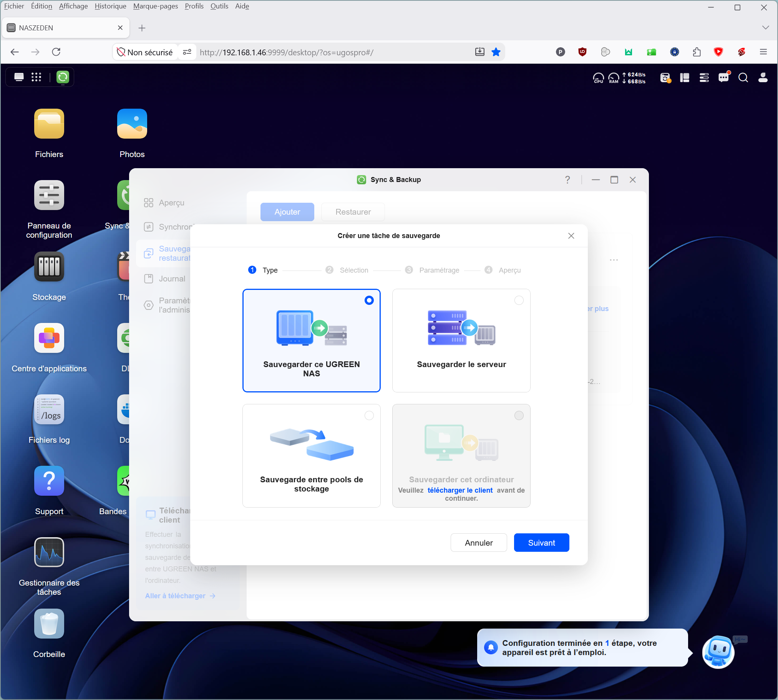Click the Non sécurisé site info
The width and height of the screenshot is (778, 700).
[x=145, y=52]
